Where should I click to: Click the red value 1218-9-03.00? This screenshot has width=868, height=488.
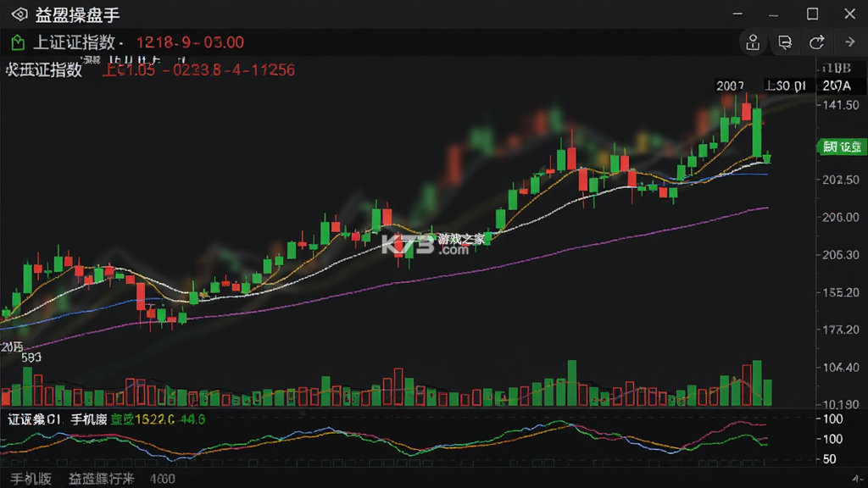pos(190,42)
